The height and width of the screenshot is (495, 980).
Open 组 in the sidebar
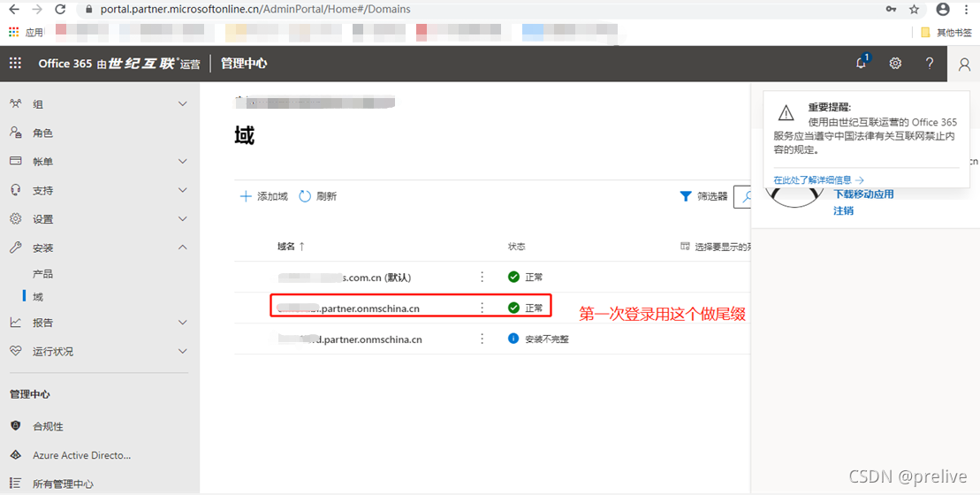click(38, 104)
